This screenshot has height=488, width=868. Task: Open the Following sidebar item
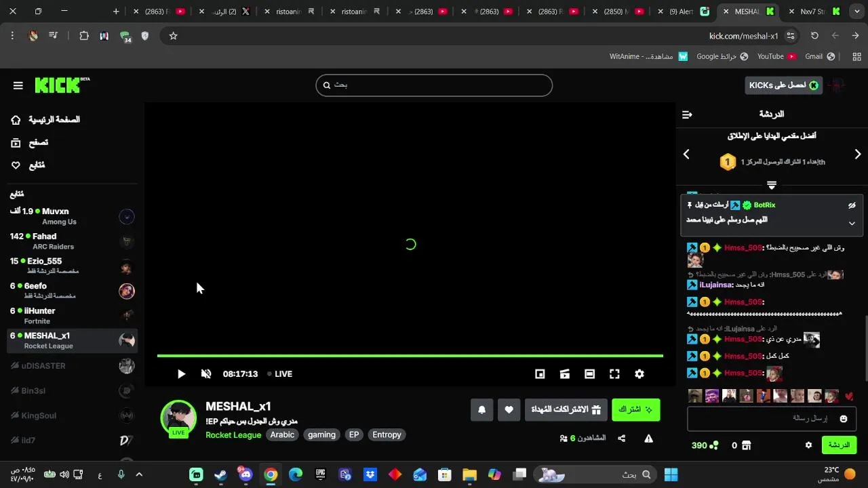28,165
